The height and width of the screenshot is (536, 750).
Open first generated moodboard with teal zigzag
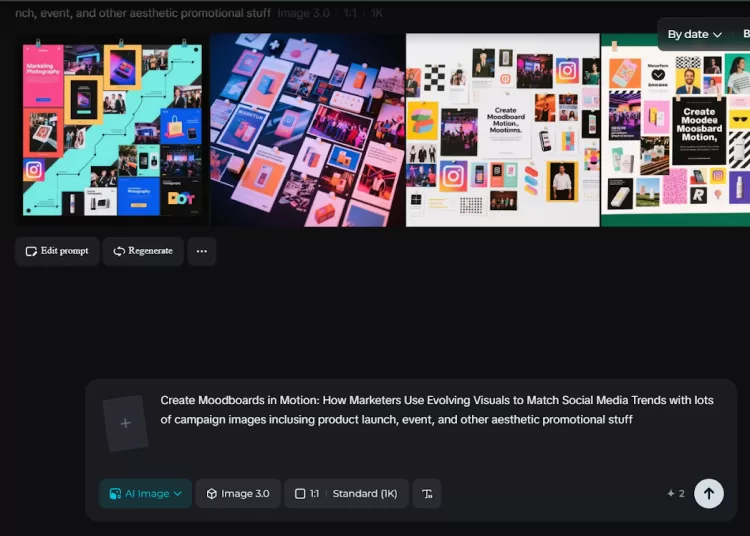point(112,130)
